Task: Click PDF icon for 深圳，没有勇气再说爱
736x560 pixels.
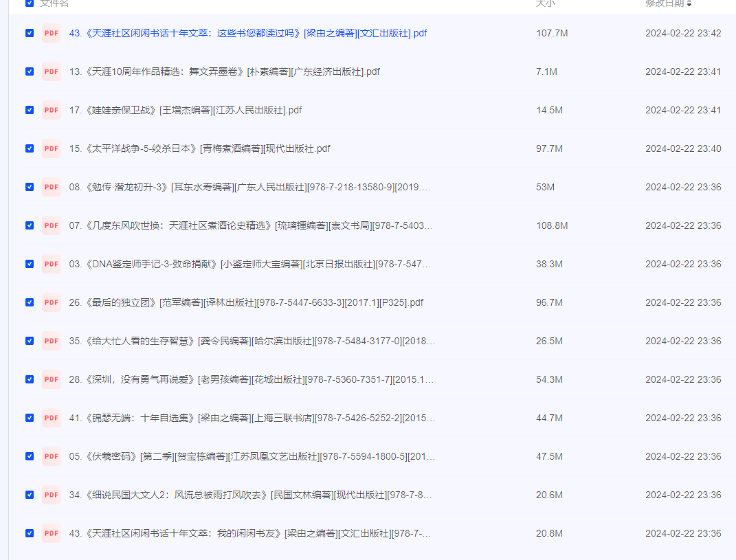Action: click(52, 379)
